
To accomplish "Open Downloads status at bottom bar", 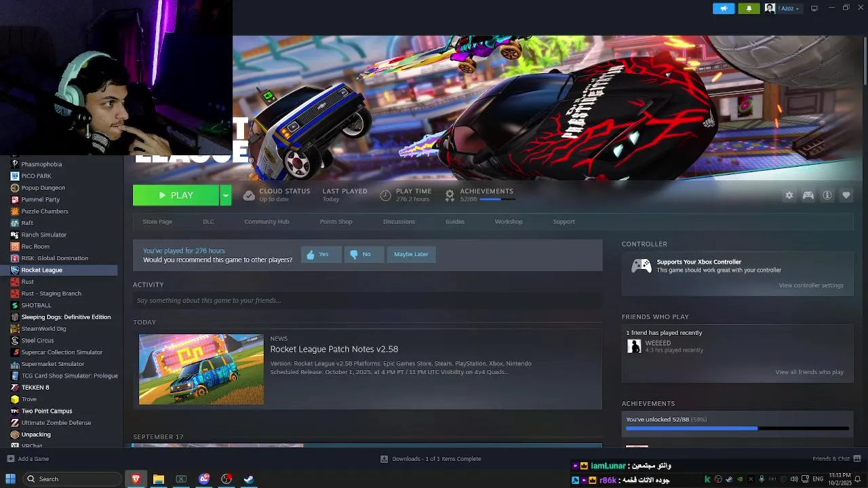I will click(431, 459).
